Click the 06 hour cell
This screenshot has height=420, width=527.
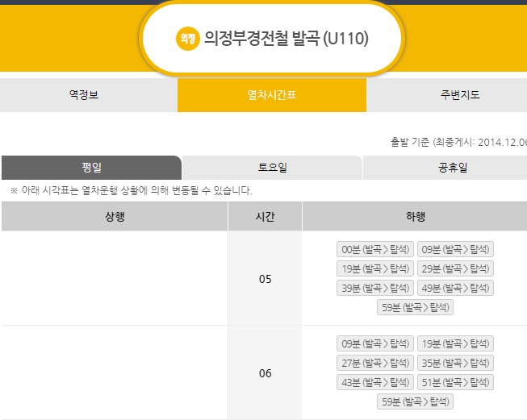[x=265, y=373]
